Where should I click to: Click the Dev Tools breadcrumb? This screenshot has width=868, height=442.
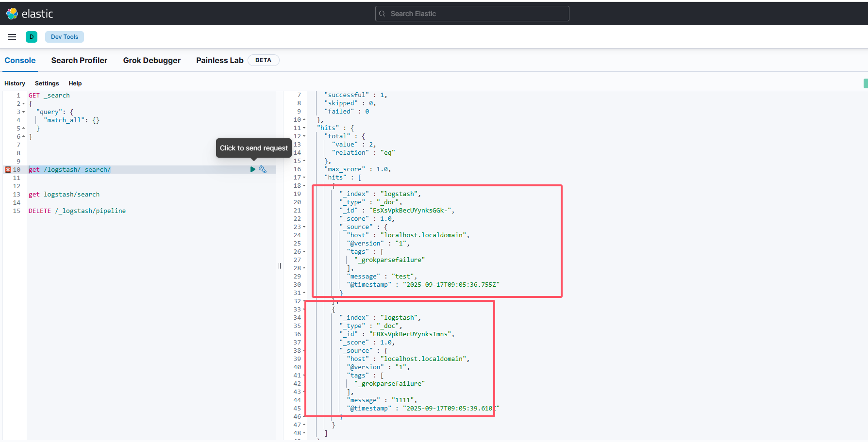[x=65, y=37]
